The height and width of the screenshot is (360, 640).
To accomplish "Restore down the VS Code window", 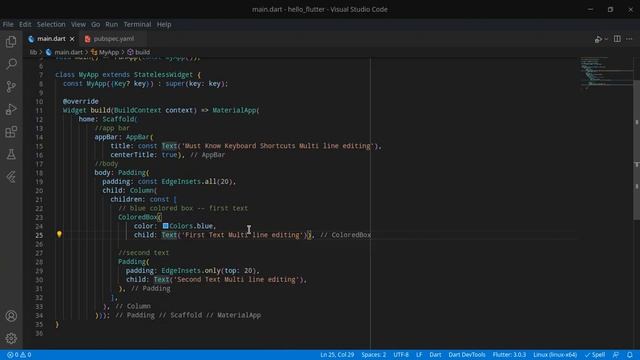I will [x=610, y=9].
